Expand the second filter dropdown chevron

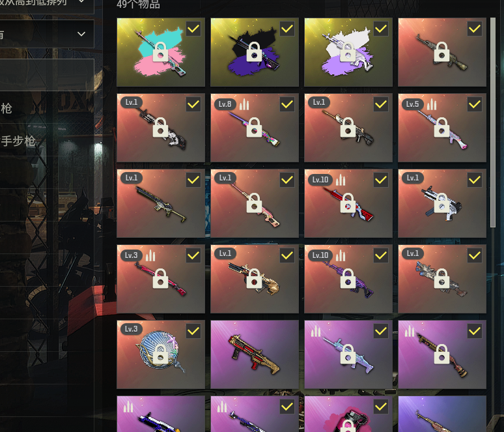(81, 34)
